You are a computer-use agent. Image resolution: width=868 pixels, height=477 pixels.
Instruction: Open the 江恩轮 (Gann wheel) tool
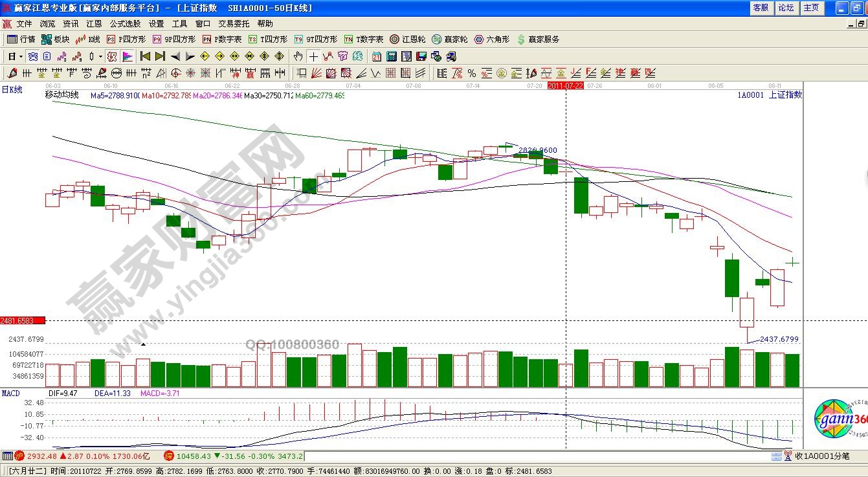[x=408, y=39]
